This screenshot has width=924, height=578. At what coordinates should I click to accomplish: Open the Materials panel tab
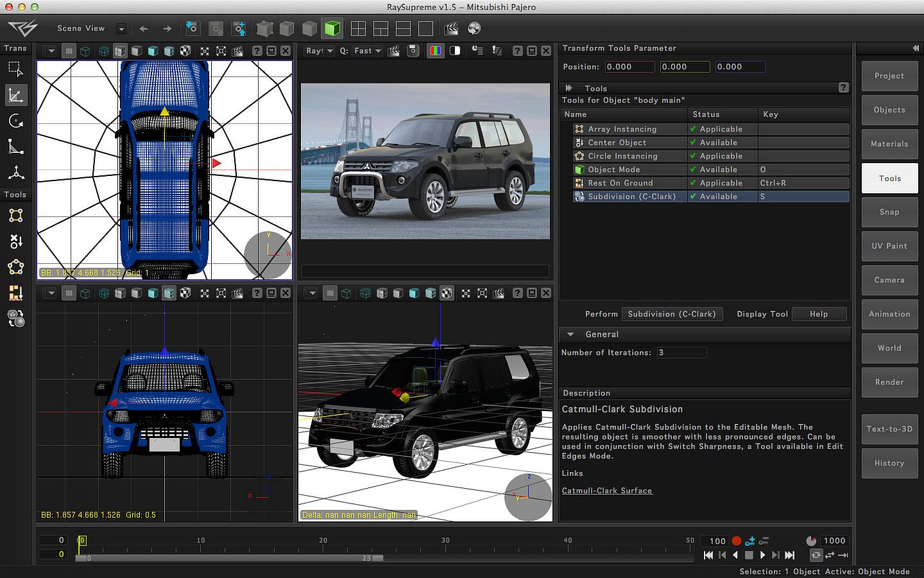tap(889, 144)
